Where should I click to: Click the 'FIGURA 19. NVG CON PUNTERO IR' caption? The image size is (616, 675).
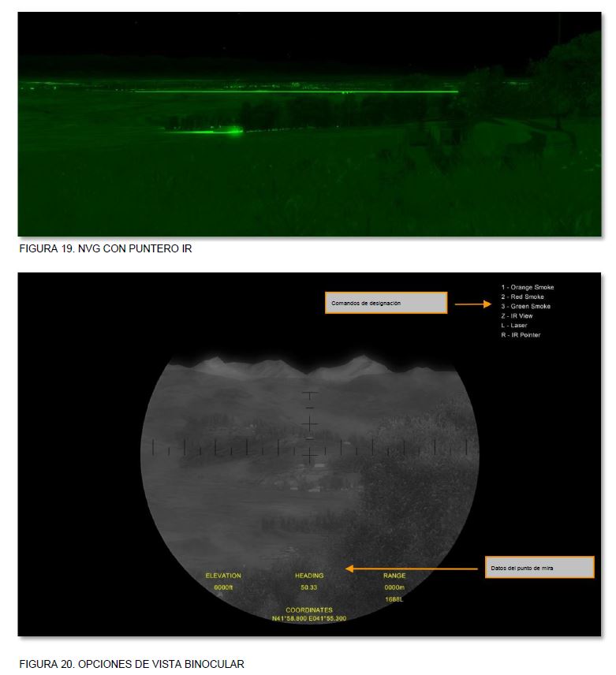coord(106,248)
